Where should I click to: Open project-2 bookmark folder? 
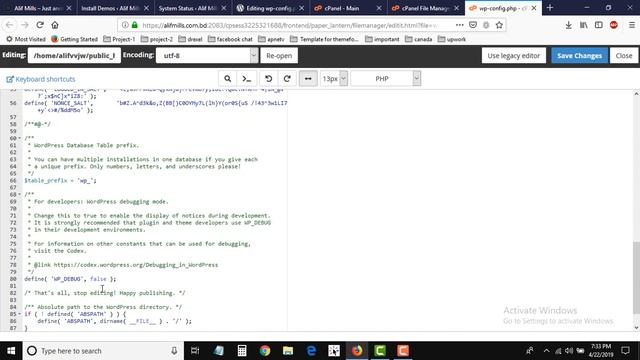click(157, 39)
